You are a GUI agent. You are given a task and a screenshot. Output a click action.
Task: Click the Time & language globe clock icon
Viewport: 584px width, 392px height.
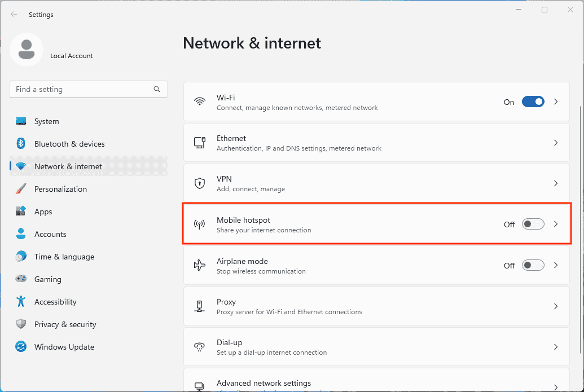[x=21, y=256]
